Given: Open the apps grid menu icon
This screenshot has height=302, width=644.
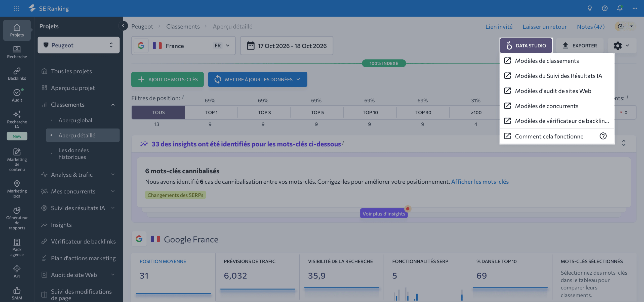Looking at the screenshot, I should [x=17, y=8].
